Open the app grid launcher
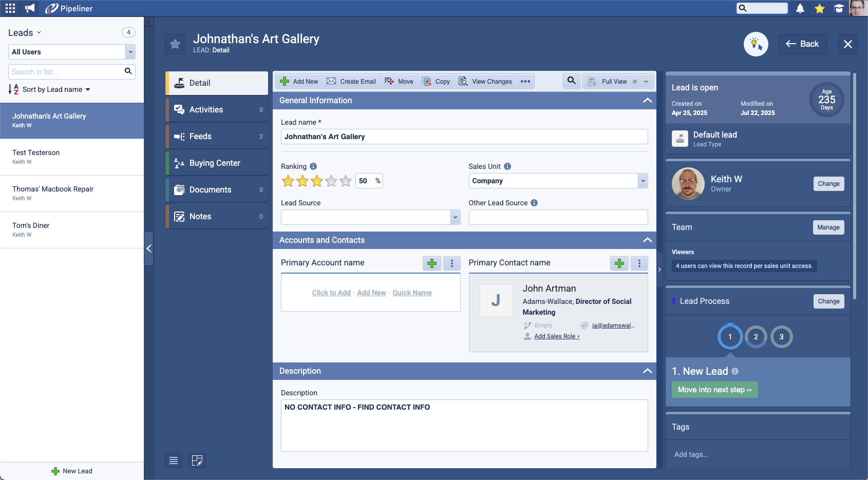 point(10,8)
